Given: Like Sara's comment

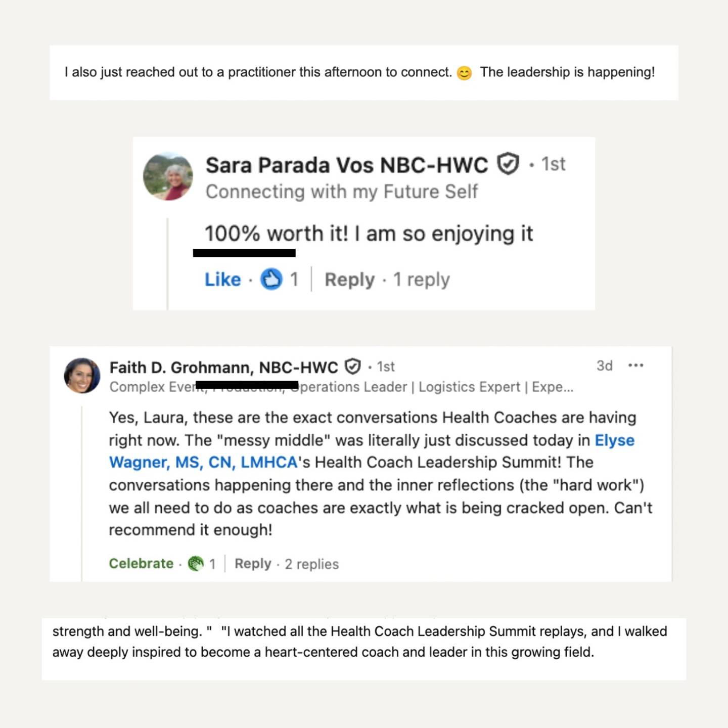Looking at the screenshot, I should pyautogui.click(x=222, y=279).
